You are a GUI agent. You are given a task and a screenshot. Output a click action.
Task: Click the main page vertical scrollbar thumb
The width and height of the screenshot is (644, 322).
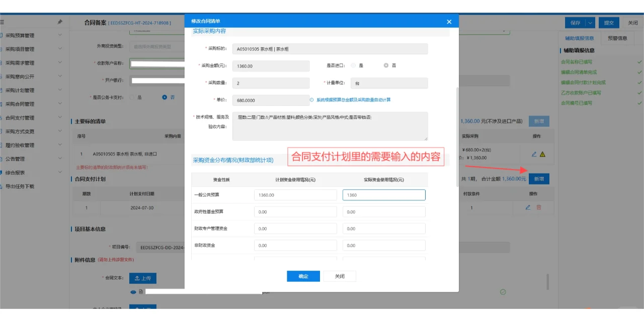(x=547, y=282)
